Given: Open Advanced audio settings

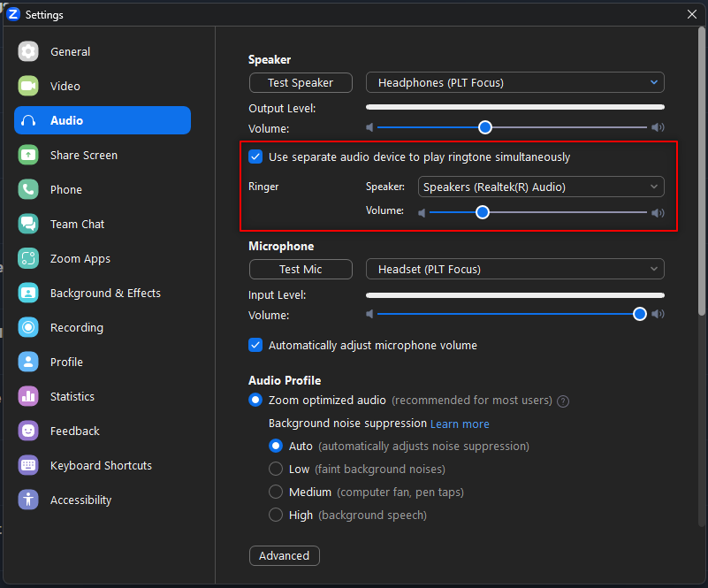Looking at the screenshot, I should click(285, 555).
